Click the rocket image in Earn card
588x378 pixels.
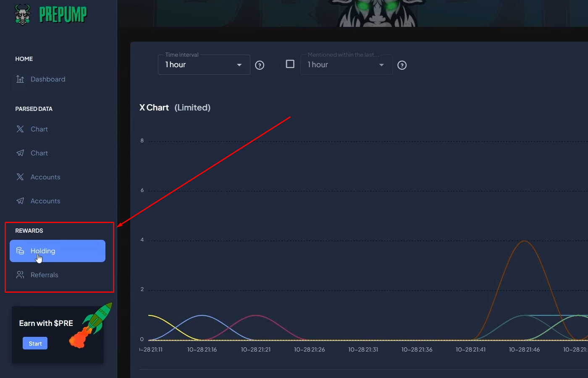coord(92,326)
